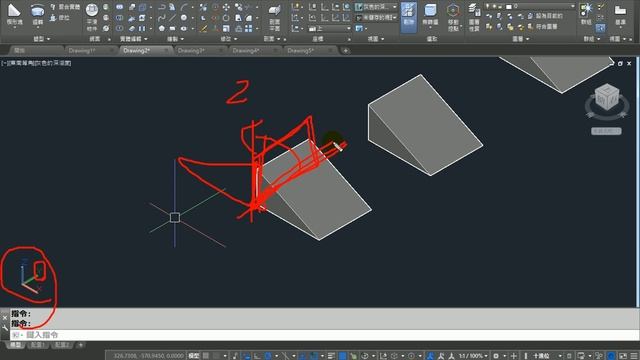Add a new drawing tab
The height and width of the screenshot is (360, 640).
point(346,51)
